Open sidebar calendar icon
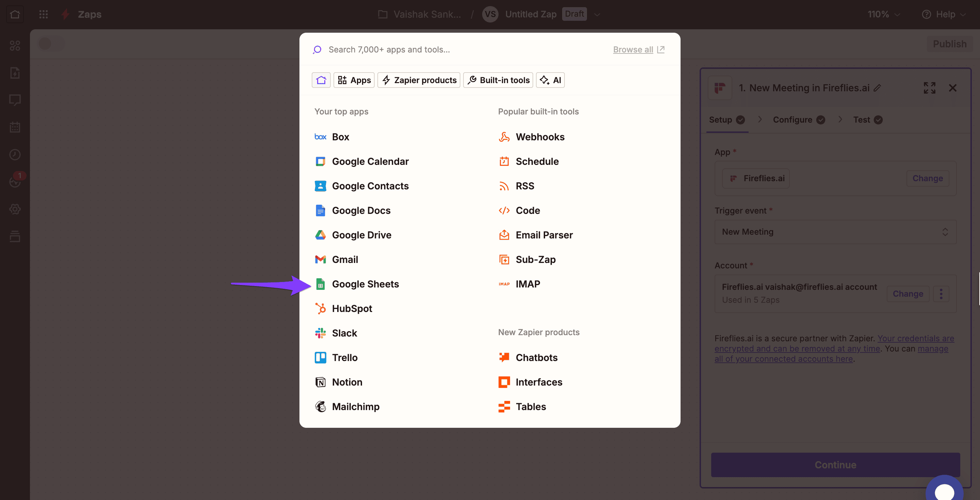Screen dimensions: 980x500 tap(15, 127)
